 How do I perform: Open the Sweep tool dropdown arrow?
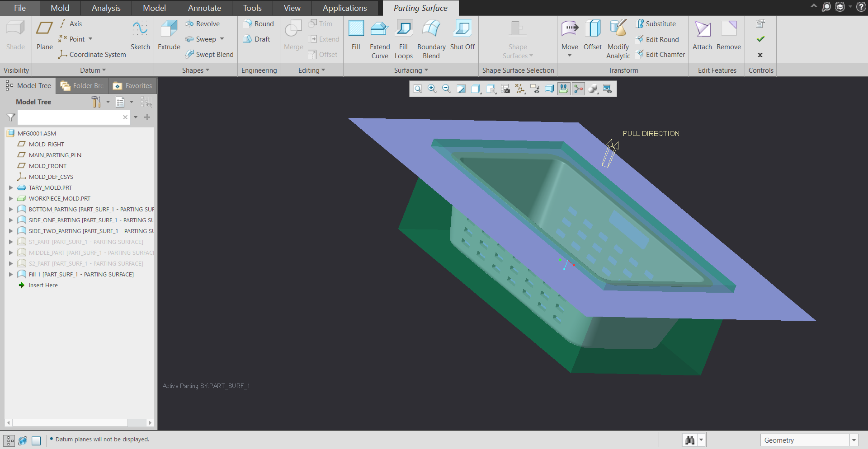(222, 39)
